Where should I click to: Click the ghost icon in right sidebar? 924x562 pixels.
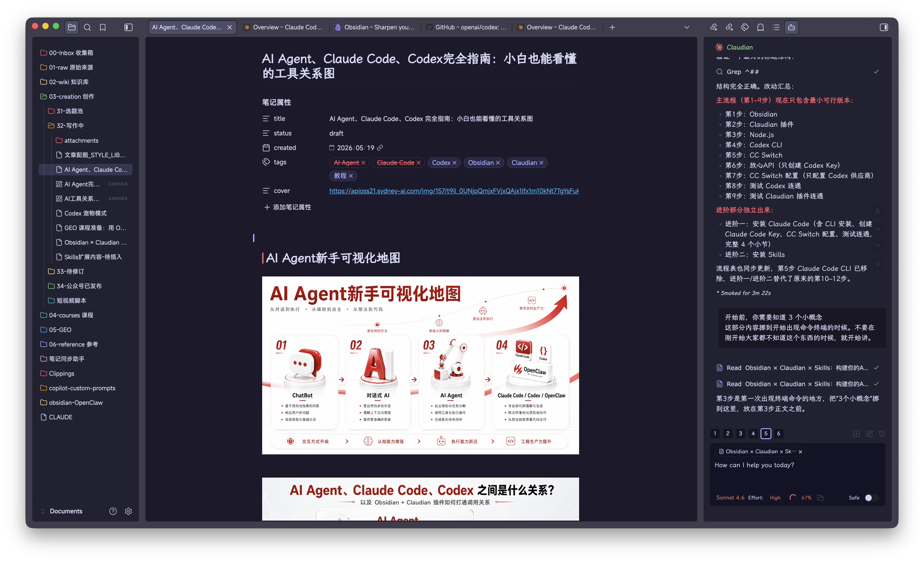(x=761, y=27)
